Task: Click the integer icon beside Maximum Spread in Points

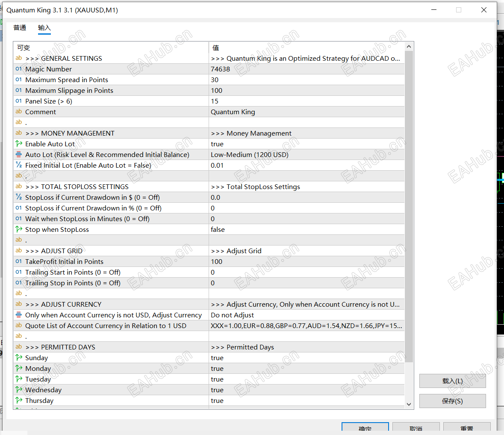Action: click(x=19, y=80)
